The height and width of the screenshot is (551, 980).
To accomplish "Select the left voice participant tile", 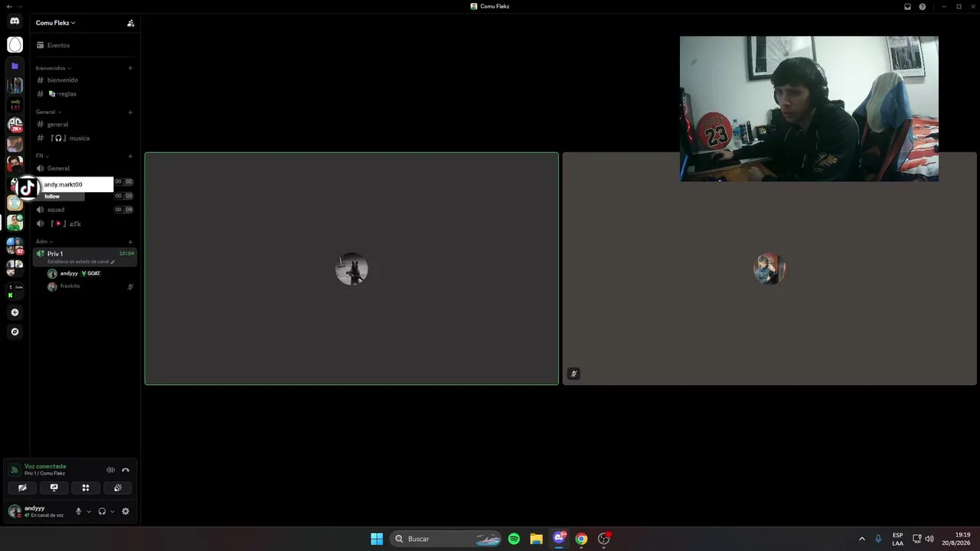I will (x=351, y=269).
